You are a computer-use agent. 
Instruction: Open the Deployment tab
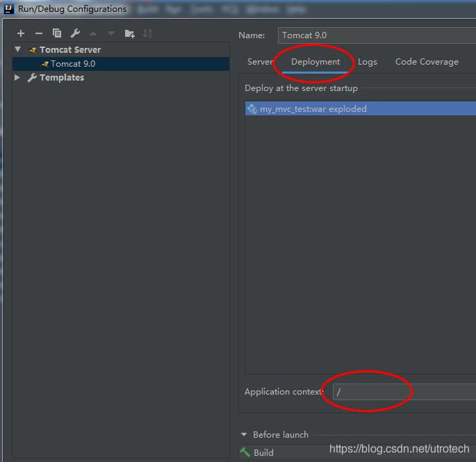coord(315,62)
